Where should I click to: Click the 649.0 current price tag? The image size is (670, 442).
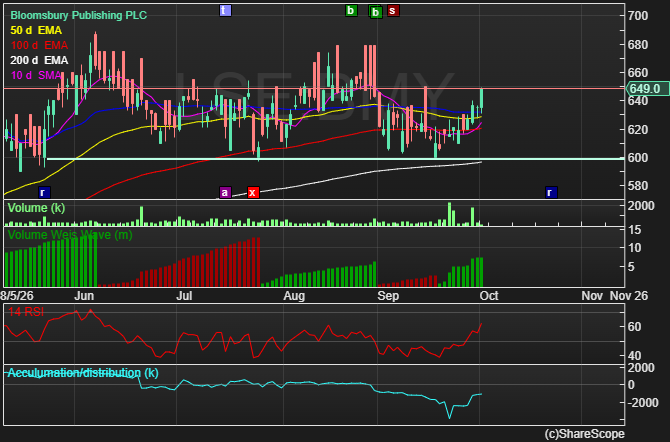coord(647,89)
